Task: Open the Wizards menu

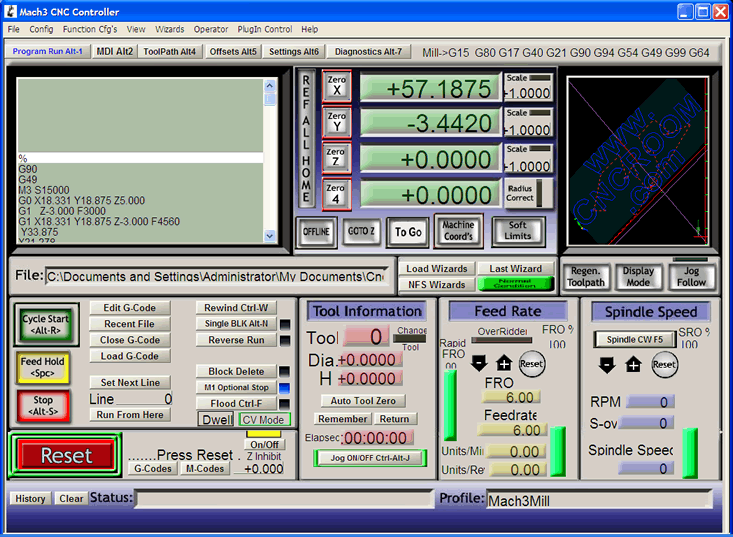Action: (170, 29)
